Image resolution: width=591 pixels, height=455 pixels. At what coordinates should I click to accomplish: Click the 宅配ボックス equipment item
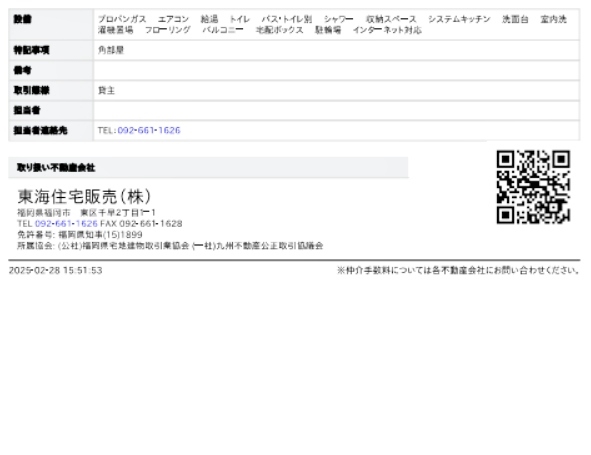[x=279, y=30]
